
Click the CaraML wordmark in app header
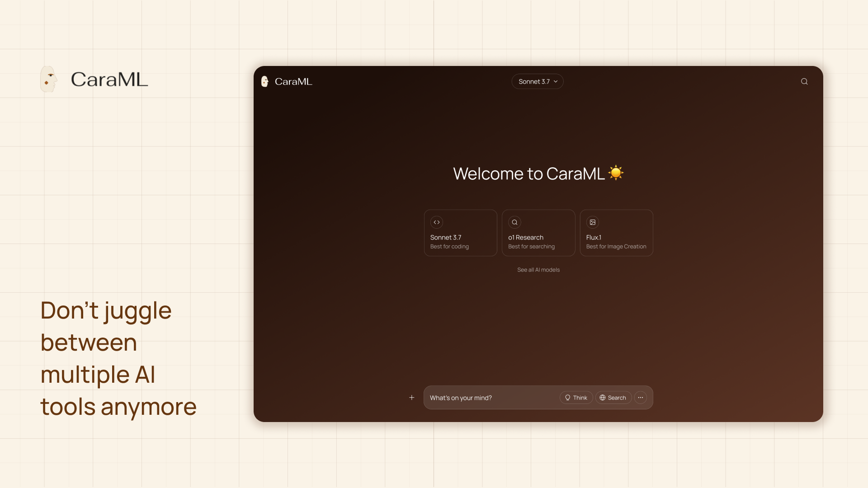(293, 82)
